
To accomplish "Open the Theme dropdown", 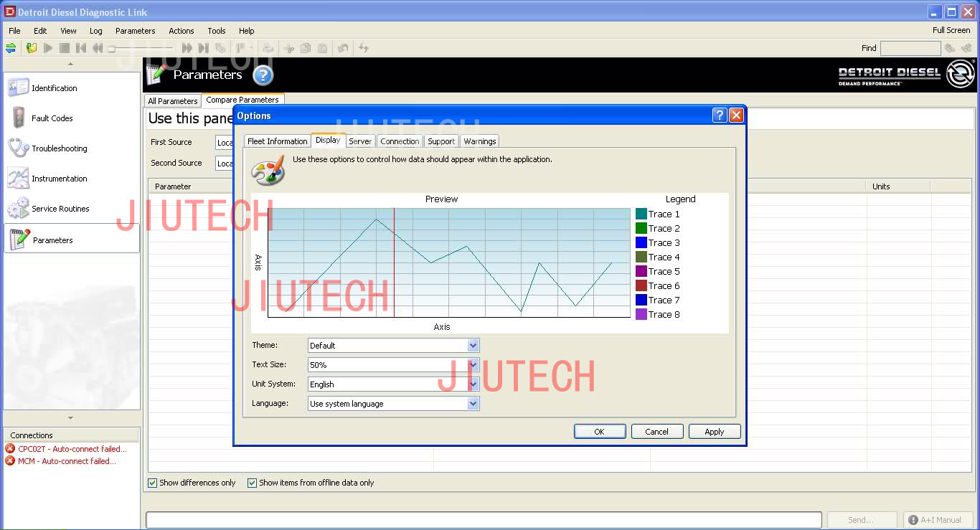I will [x=473, y=346].
